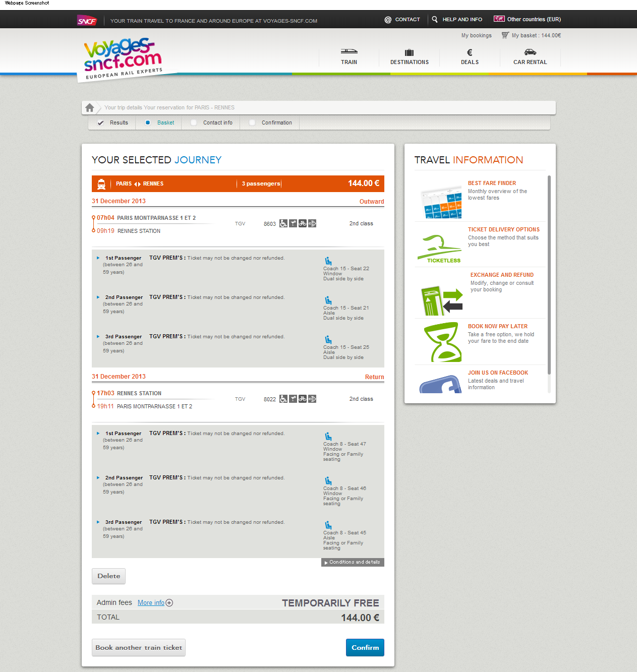Screen dimensions: 637x672
Task: Open the Facebook thumbnail image
Action: (x=441, y=384)
